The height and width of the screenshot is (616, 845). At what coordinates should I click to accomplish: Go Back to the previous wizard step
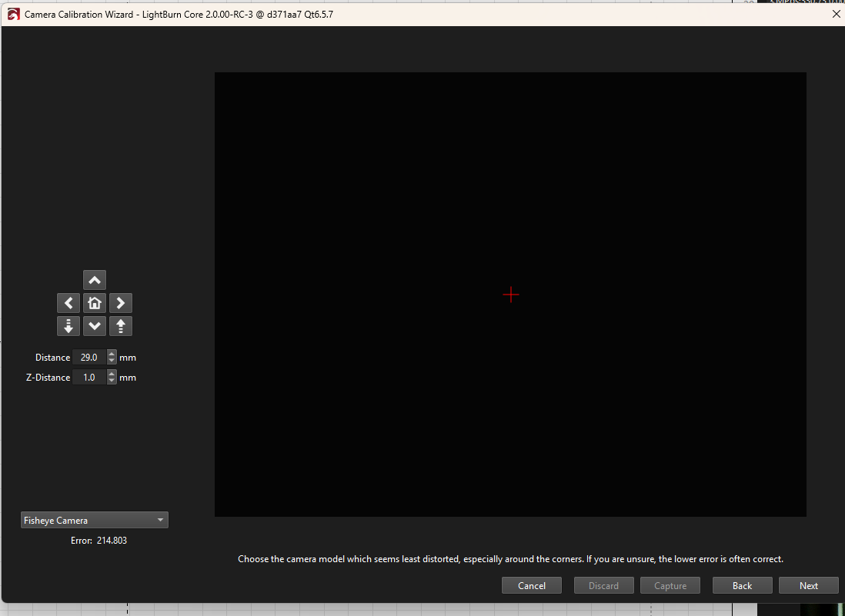click(742, 586)
